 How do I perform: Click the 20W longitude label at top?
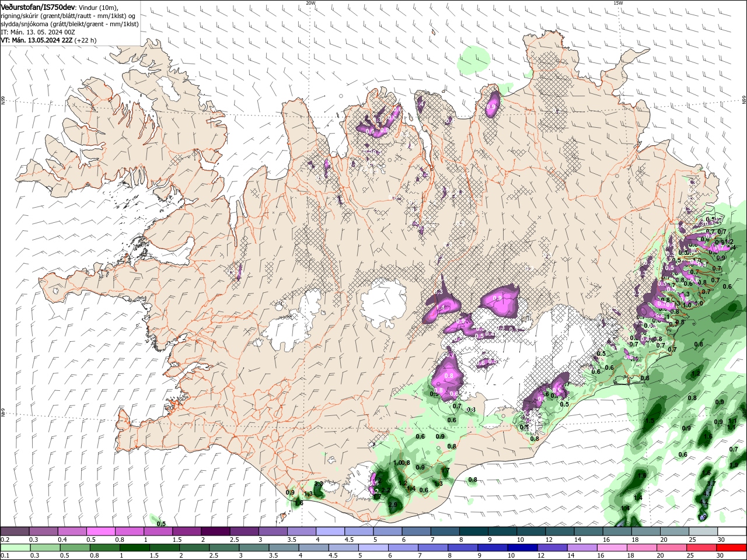point(310,3)
